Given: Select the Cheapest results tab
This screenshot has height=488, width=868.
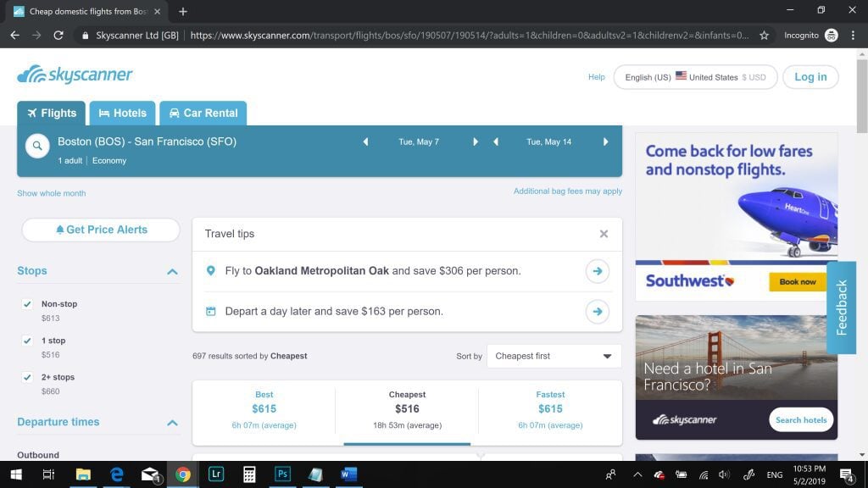Looking at the screenshot, I should pos(407,412).
